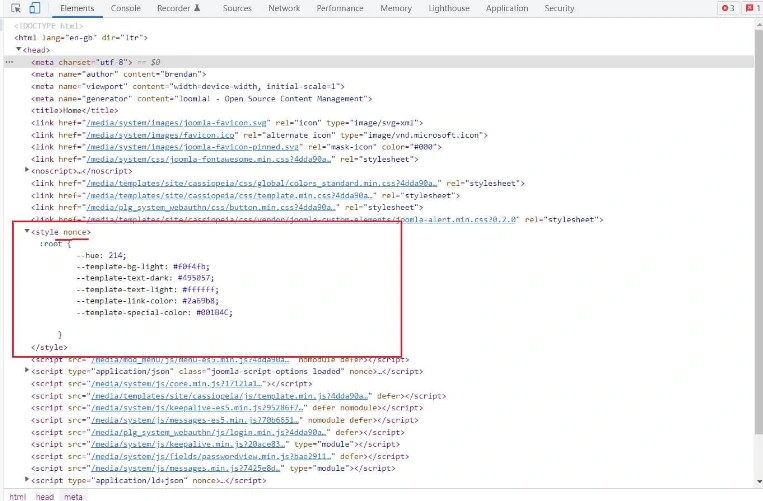Open the Memory tab
Image resolution: width=763 pixels, height=501 pixels.
pos(396,8)
